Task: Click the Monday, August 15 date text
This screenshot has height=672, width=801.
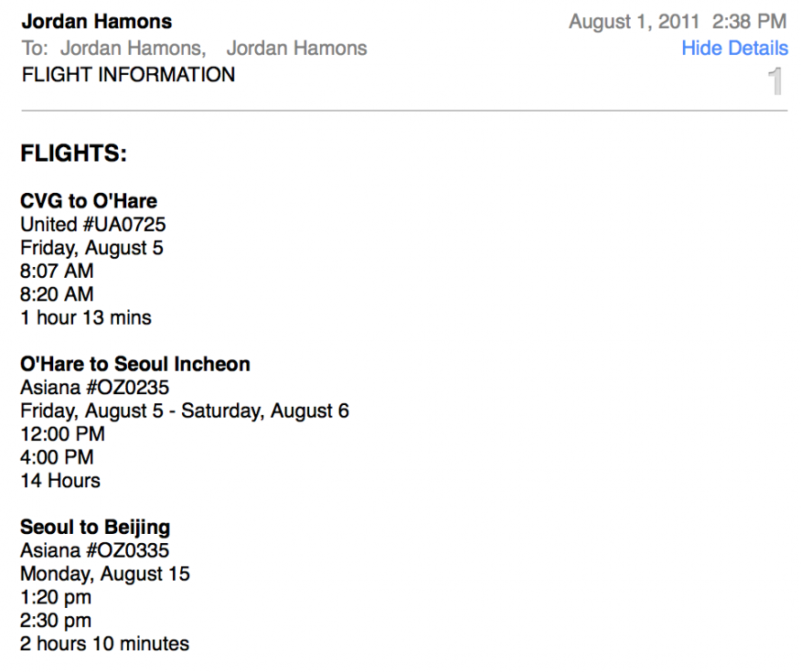Action: click(x=105, y=574)
